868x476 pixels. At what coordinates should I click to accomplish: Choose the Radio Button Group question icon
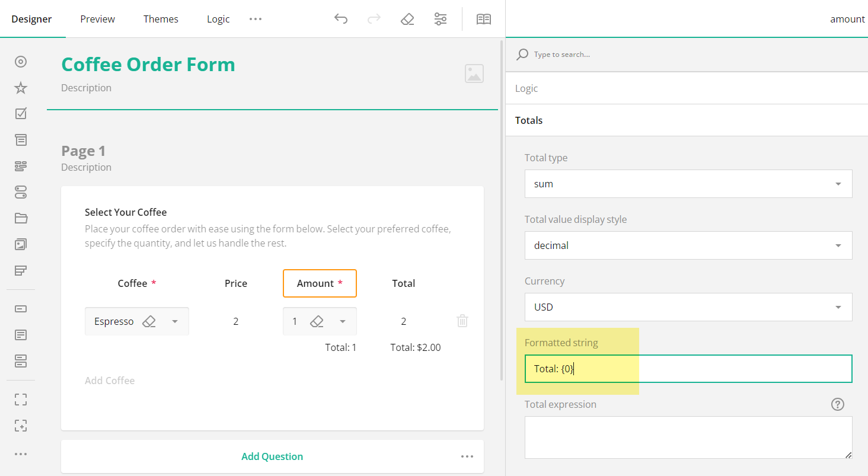tap(20, 61)
